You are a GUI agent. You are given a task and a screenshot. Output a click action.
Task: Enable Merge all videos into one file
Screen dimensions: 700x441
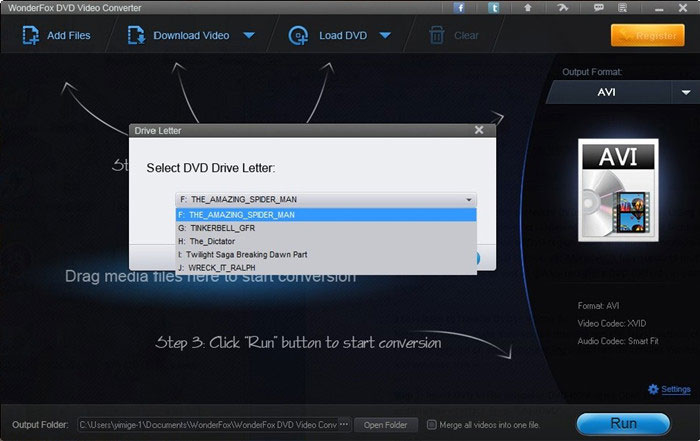point(431,425)
